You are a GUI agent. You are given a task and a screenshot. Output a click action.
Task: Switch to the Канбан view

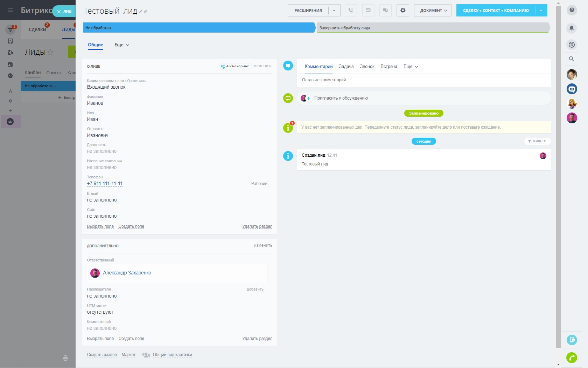[x=33, y=73]
